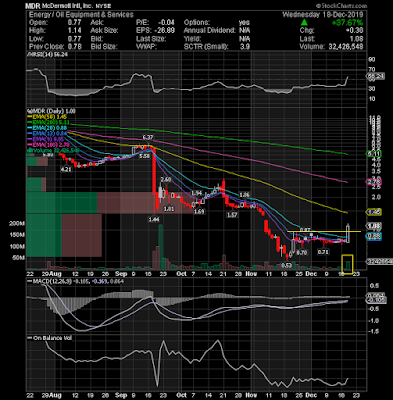Click the magenta 2.78 EMA tag on the right axis
The width and height of the screenshot is (393, 400).
click(x=374, y=182)
